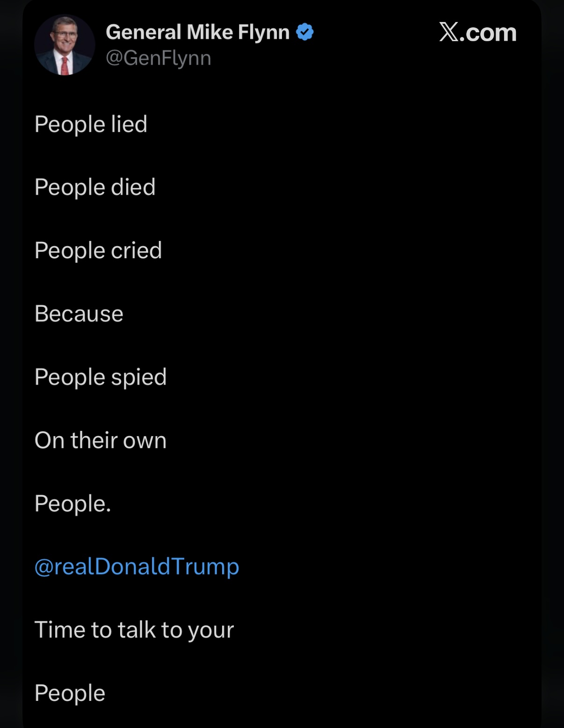The width and height of the screenshot is (564, 728).
Task: Click the red tie in the avatar
Action: [x=65, y=65]
